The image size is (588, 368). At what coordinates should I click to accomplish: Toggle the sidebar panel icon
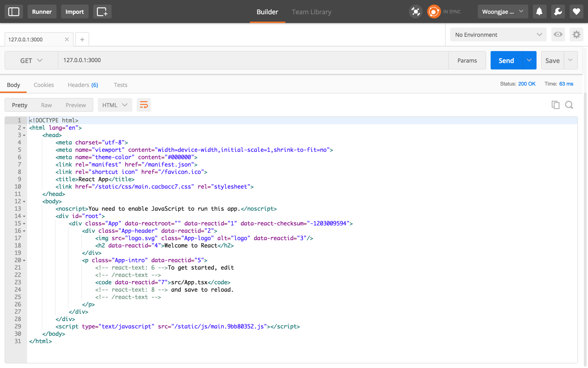[14, 12]
